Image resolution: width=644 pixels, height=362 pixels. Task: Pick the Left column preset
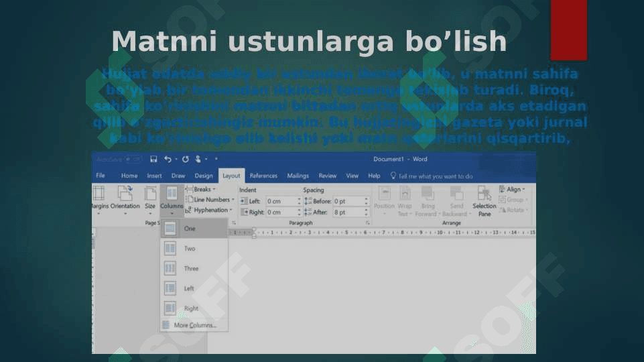pos(171,288)
